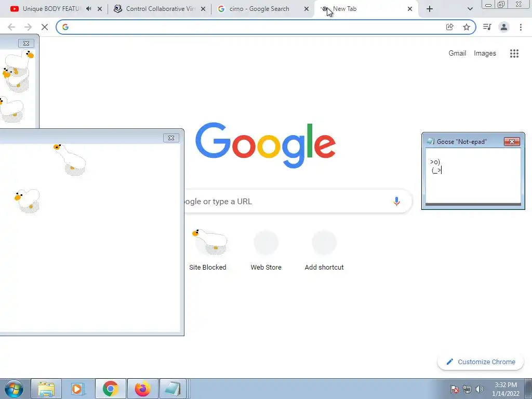532x399 pixels.
Task: Click the clock showing 3:32 PM
Action: (506, 389)
